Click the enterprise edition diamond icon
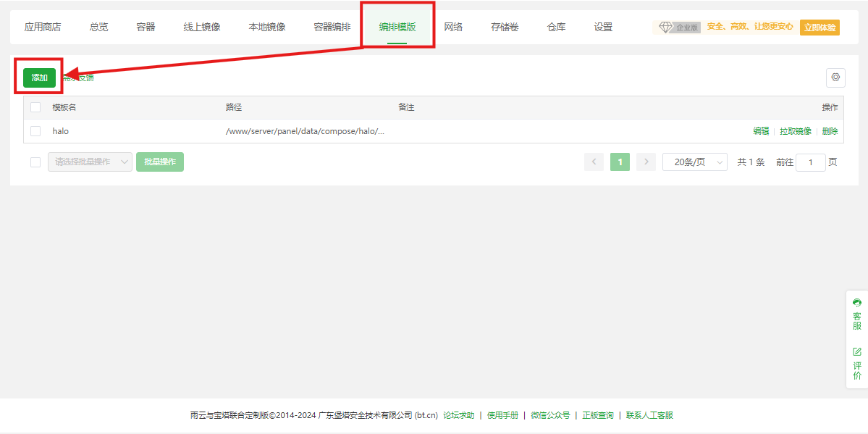The width and height of the screenshot is (868, 434). pos(665,28)
